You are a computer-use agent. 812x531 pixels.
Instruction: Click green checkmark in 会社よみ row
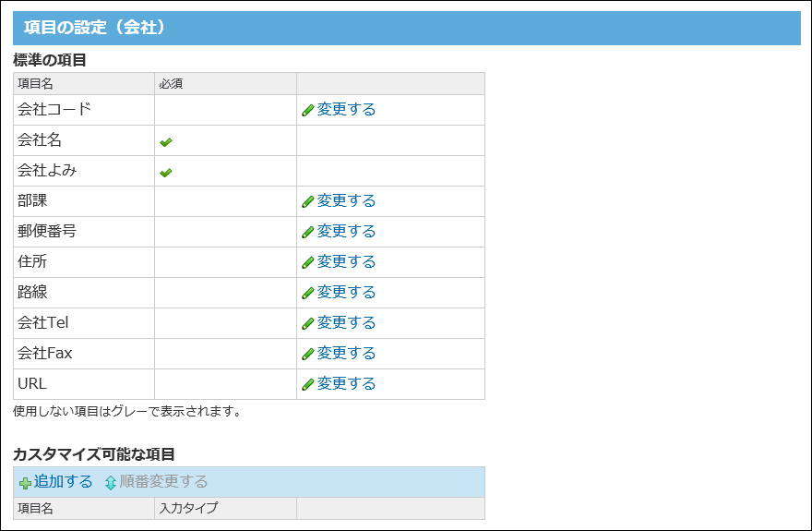[x=166, y=173]
